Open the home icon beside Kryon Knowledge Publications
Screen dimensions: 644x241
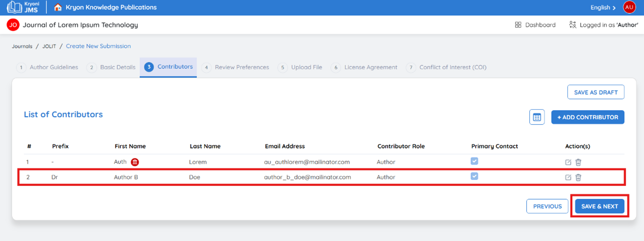(x=58, y=8)
